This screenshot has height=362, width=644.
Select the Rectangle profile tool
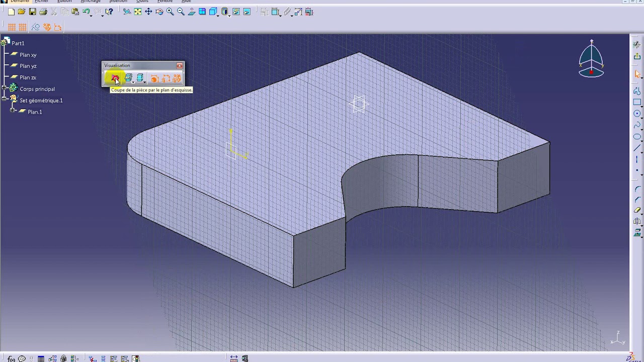click(637, 103)
